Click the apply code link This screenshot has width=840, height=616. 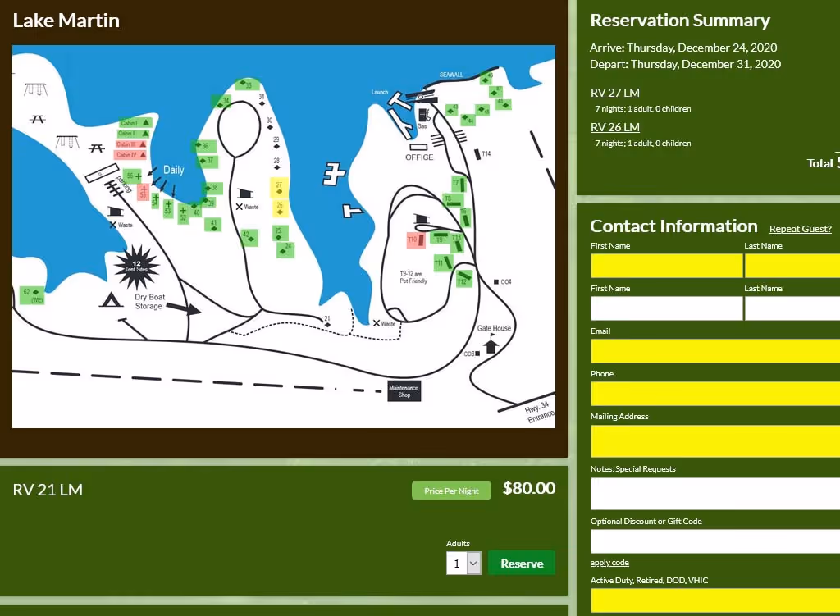pos(609,563)
